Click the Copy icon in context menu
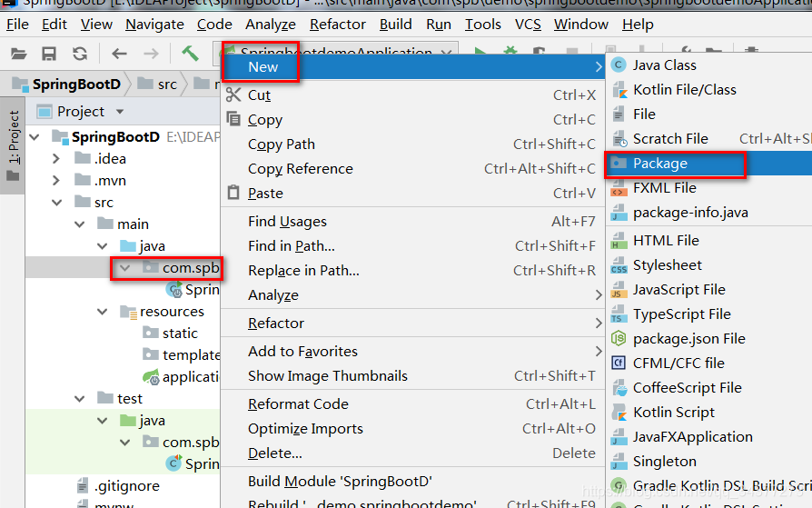This screenshot has width=812, height=508. coord(233,119)
